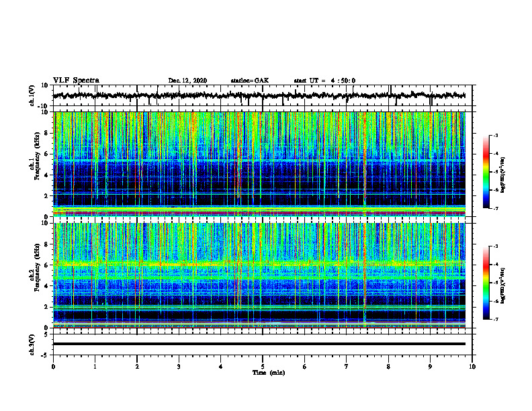This screenshot has height=411, width=532.
Task: Click the "ch.3(V)" axis label
Action: [32, 345]
